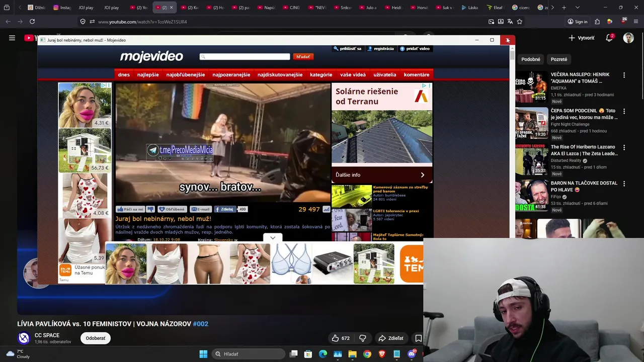The image size is (644, 362).
Task: Open the dnes menu on Mojevideo
Action: [124, 74]
